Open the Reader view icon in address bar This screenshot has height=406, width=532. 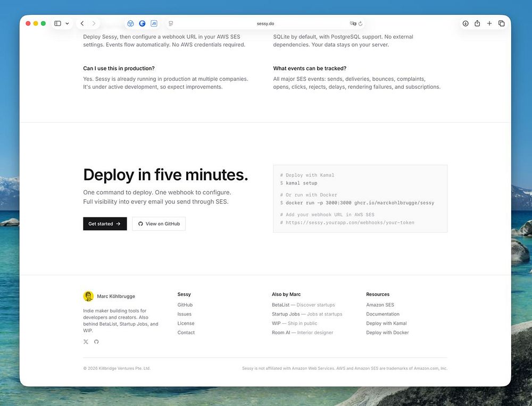pos(171,23)
